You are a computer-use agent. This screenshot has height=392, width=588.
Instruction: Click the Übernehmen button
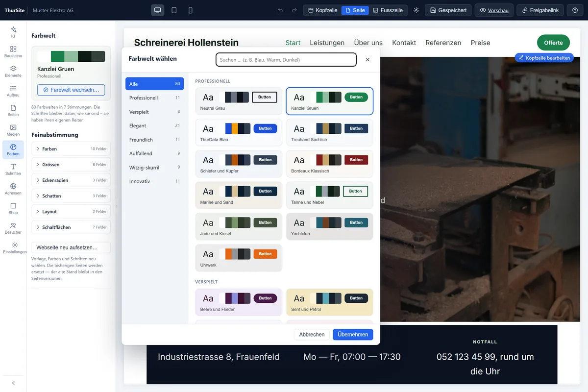(x=353, y=335)
